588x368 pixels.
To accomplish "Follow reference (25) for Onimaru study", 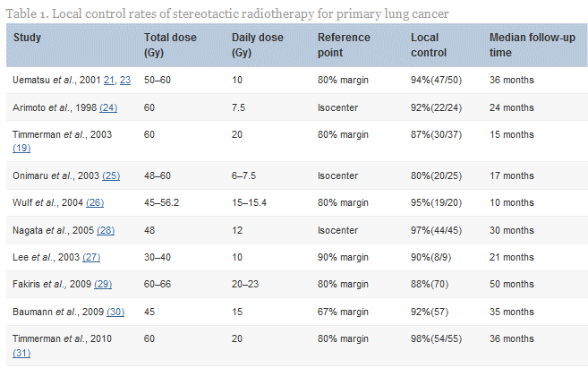I will (112, 176).
